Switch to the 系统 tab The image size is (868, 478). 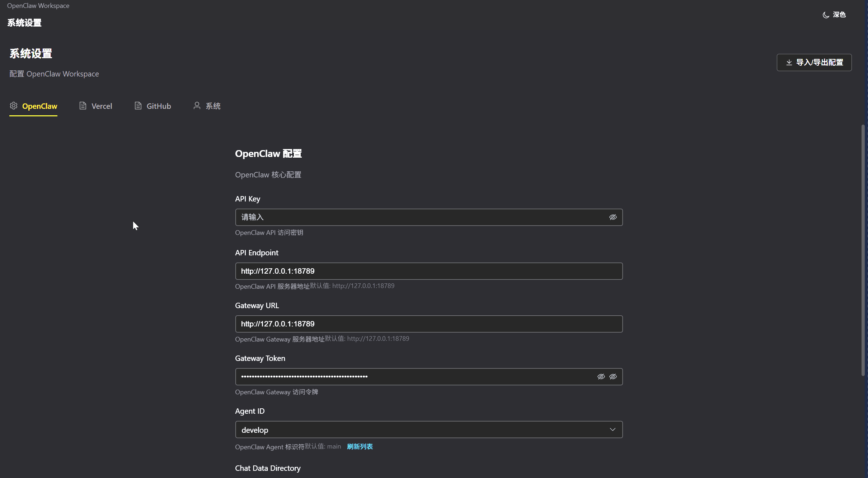[x=207, y=106]
